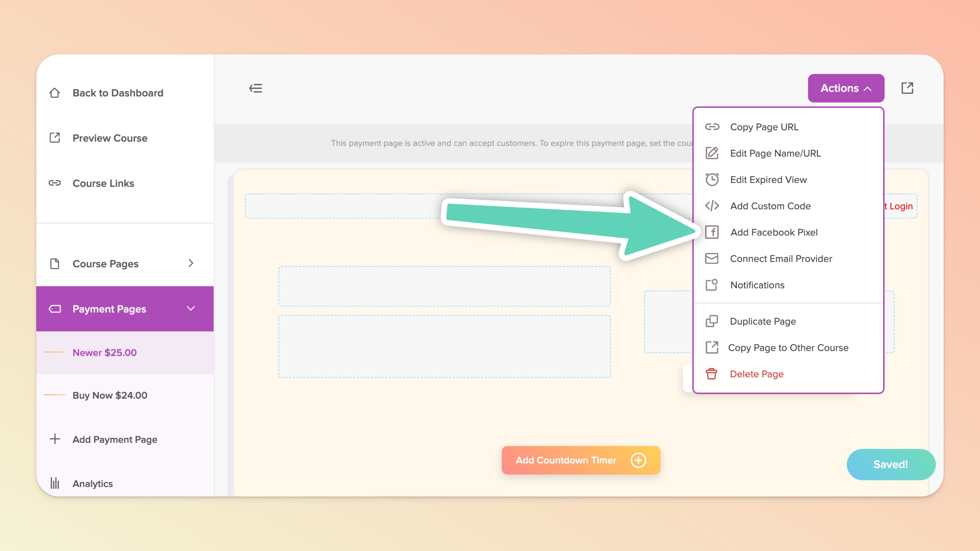Viewport: 980px width, 551px height.
Task: Click the envelope Connect Email Provider icon
Action: point(712,258)
